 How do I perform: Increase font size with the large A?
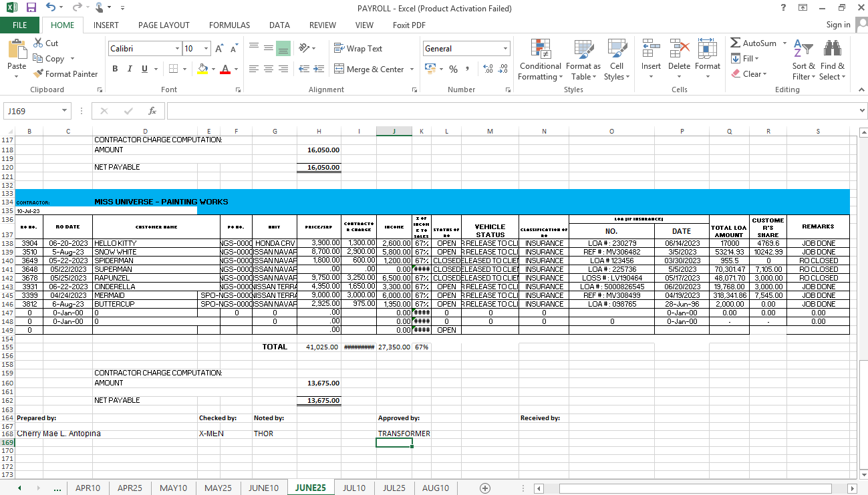click(219, 49)
